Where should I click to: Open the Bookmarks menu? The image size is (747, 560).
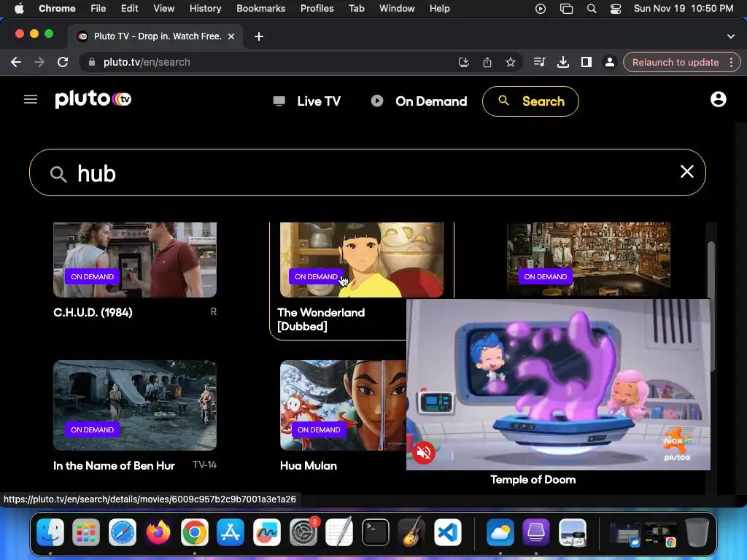(260, 8)
